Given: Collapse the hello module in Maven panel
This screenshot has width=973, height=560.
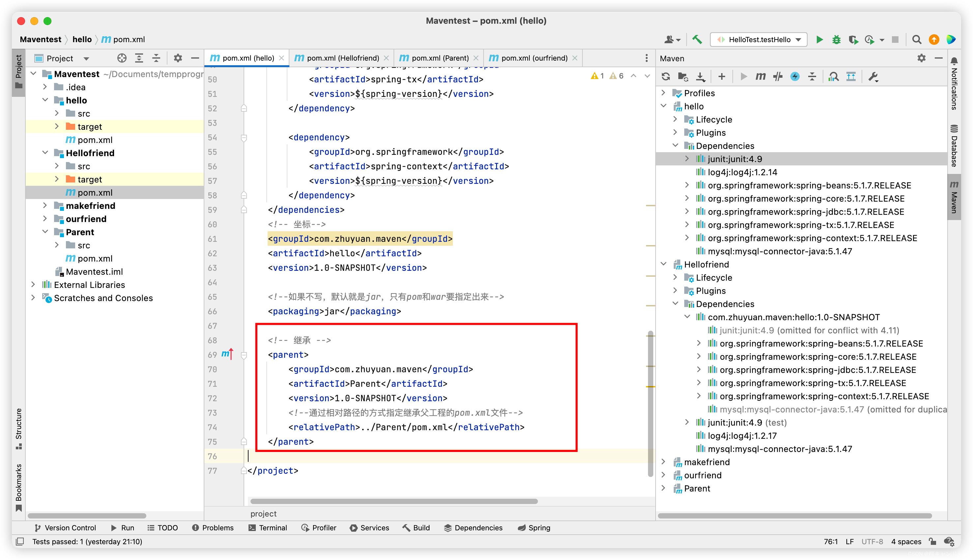Looking at the screenshot, I should tap(663, 106).
